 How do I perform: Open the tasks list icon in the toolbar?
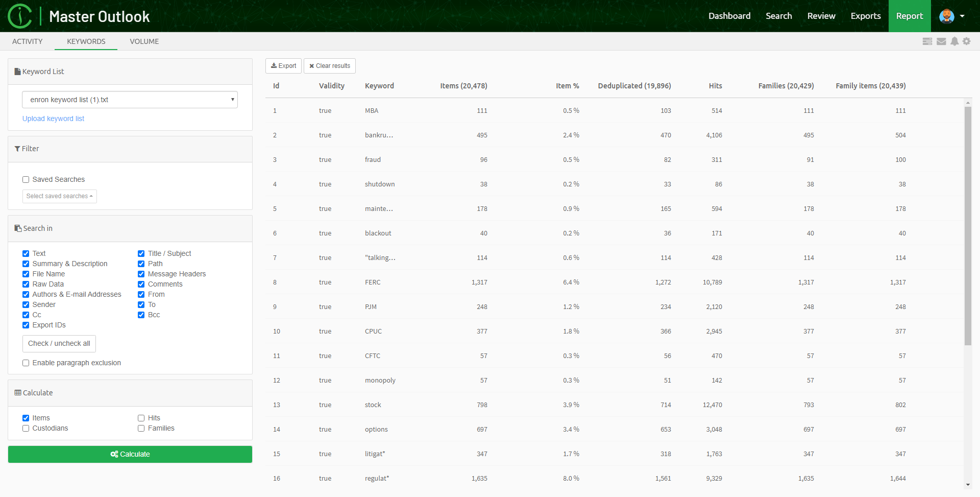point(927,41)
